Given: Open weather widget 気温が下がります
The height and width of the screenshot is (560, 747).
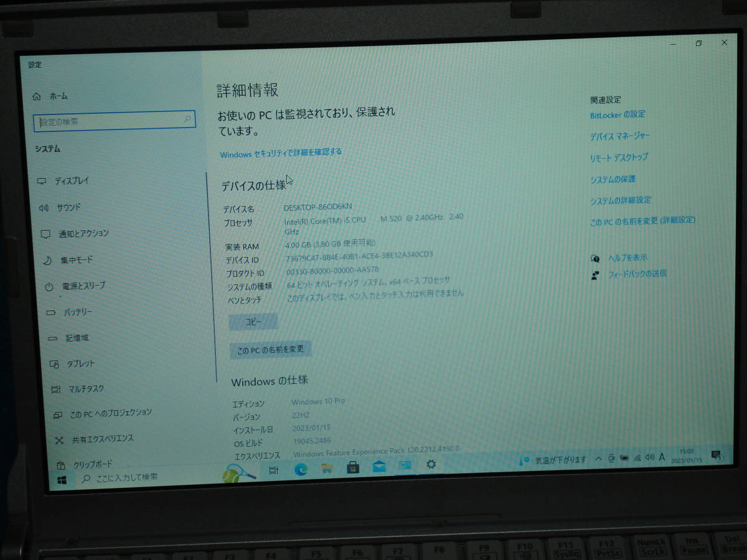Looking at the screenshot, I should coord(553,460).
